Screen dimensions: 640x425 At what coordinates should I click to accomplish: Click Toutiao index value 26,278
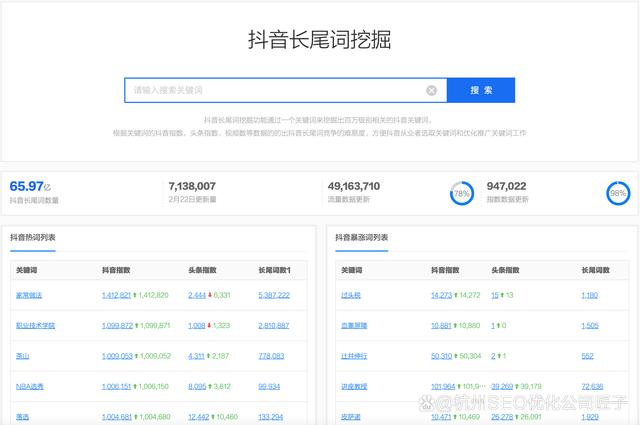pos(502,417)
